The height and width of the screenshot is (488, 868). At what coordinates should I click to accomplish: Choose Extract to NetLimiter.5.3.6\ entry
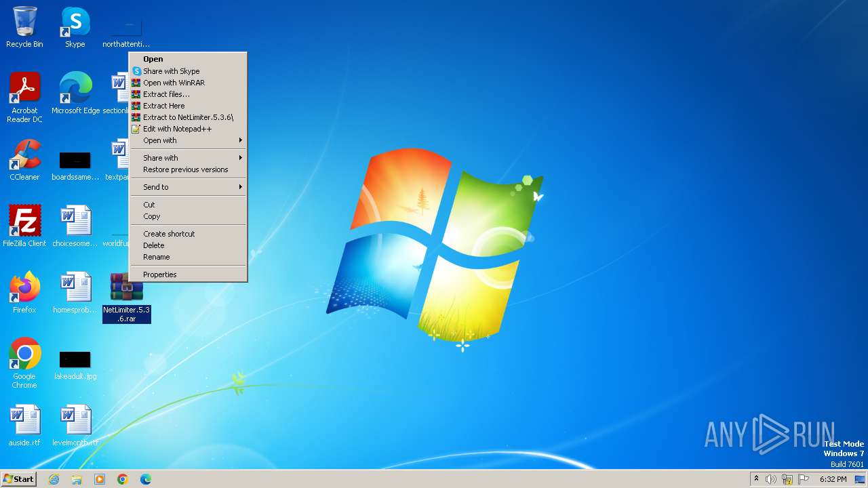pyautogui.click(x=189, y=117)
